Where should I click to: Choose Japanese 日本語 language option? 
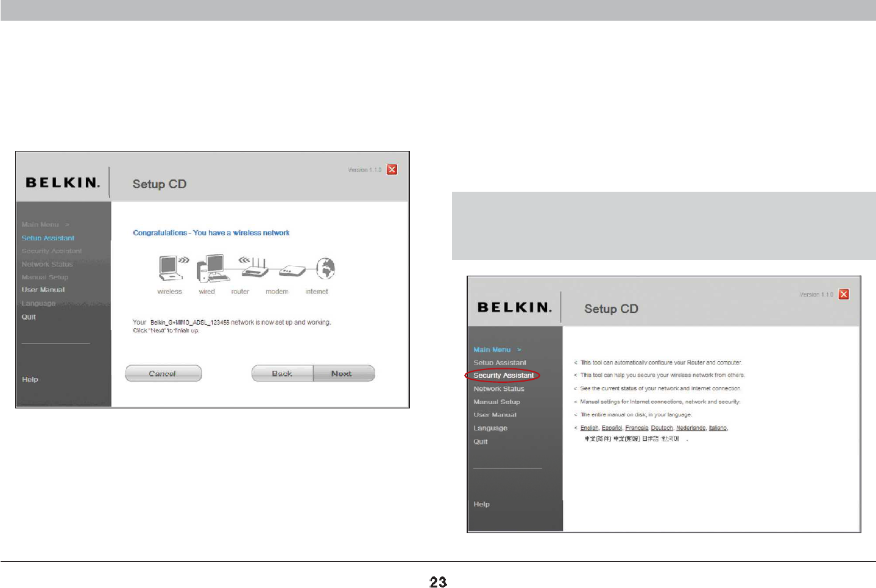[x=650, y=439]
